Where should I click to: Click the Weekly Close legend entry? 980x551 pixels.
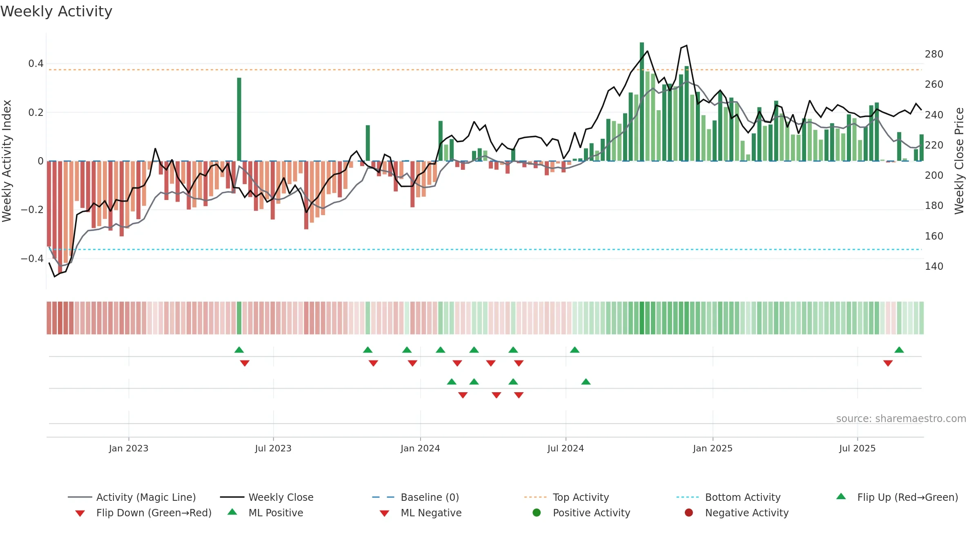click(x=267, y=497)
